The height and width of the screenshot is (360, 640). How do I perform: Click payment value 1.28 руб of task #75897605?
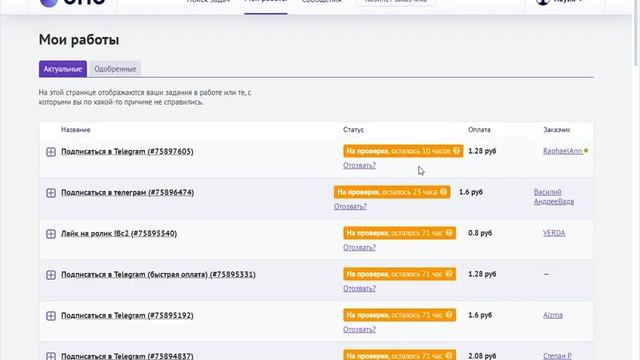click(x=482, y=151)
